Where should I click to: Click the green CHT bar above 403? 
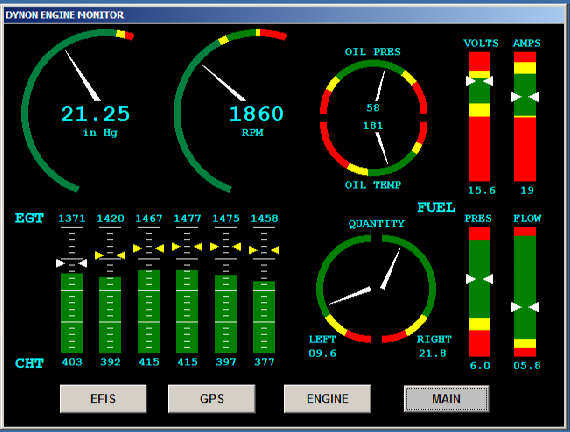pyautogui.click(x=72, y=313)
